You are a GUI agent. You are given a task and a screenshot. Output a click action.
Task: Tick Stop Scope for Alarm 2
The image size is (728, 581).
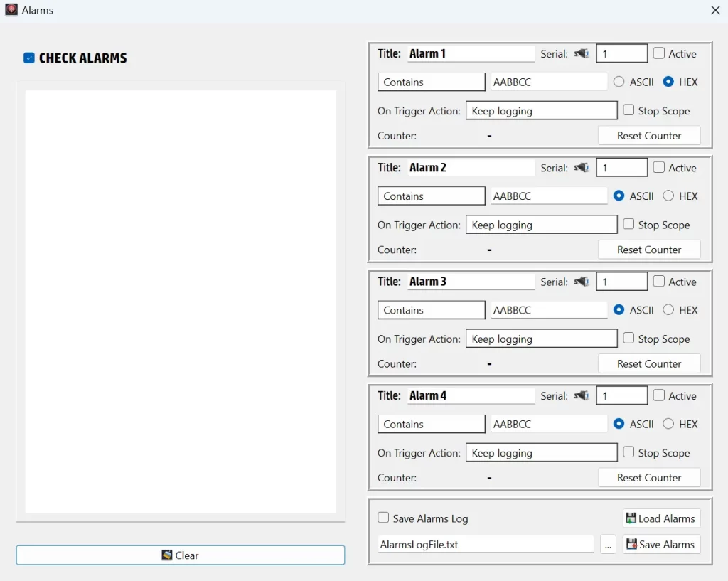click(628, 224)
